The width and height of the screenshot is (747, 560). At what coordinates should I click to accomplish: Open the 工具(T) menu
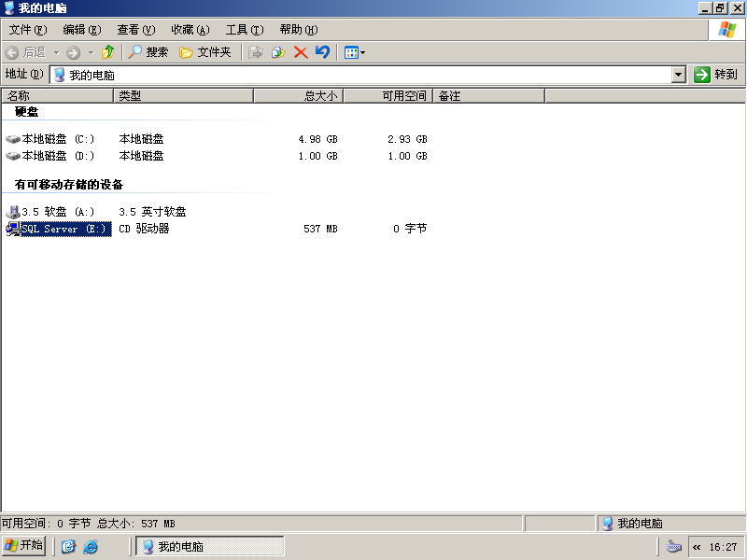click(245, 30)
